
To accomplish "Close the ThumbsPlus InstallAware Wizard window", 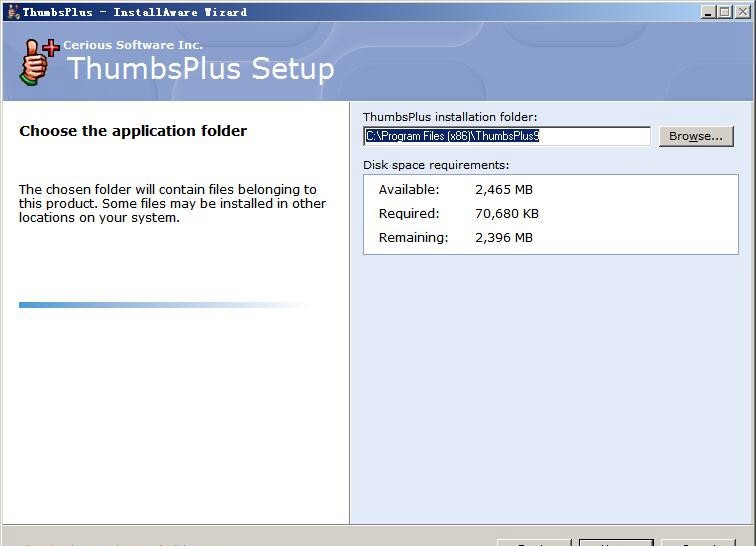I will [742, 12].
